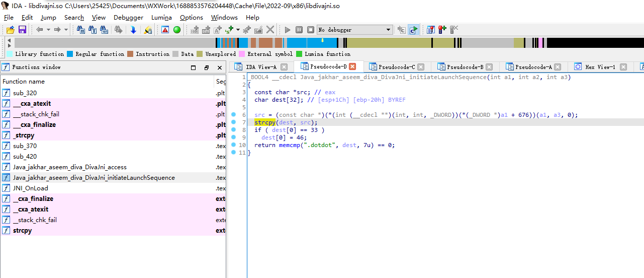The width and height of the screenshot is (644, 278).
Task: Jump back with the left arrow icon
Action: (x=40, y=30)
